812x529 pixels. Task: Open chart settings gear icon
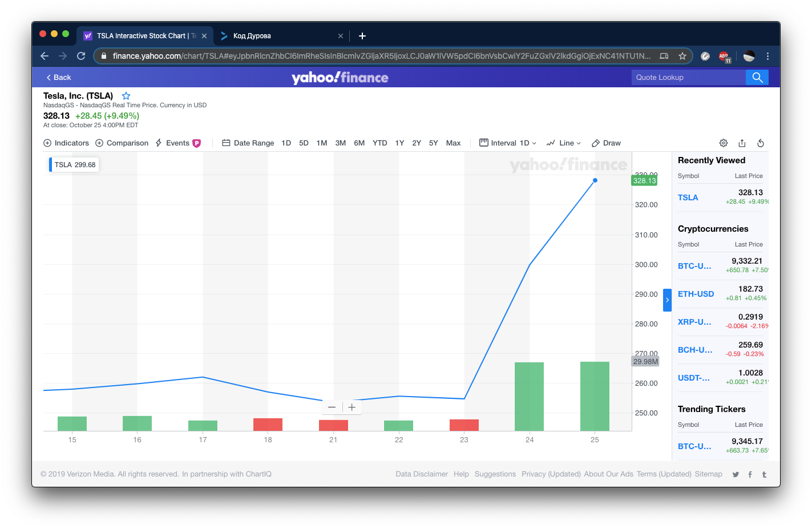pos(724,143)
